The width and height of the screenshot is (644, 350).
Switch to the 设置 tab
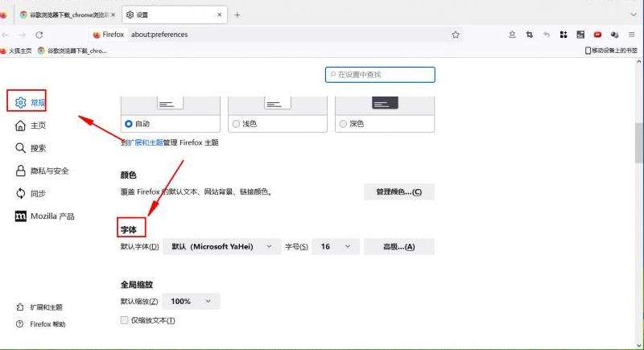(x=175, y=14)
